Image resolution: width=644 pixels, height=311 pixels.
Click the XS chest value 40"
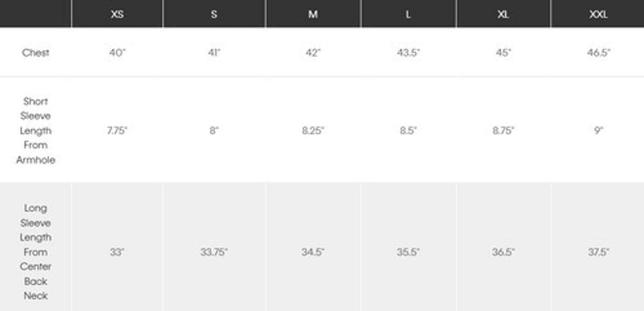coord(117,53)
